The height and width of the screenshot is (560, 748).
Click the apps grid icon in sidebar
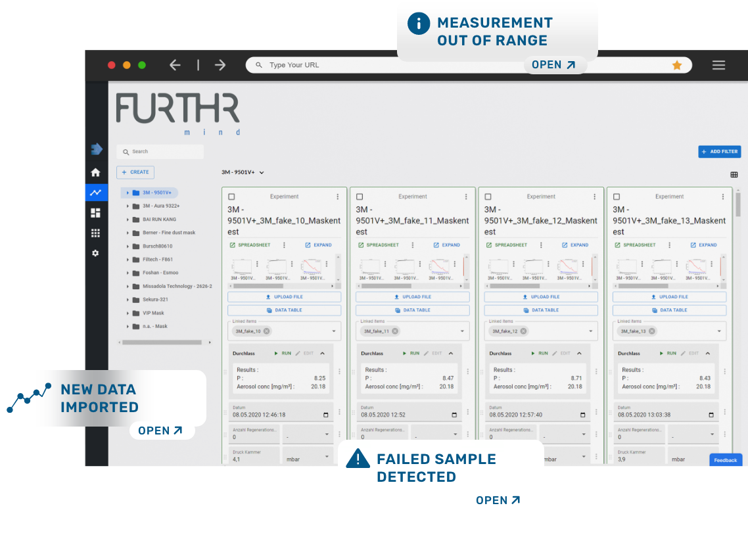pyautogui.click(x=95, y=233)
